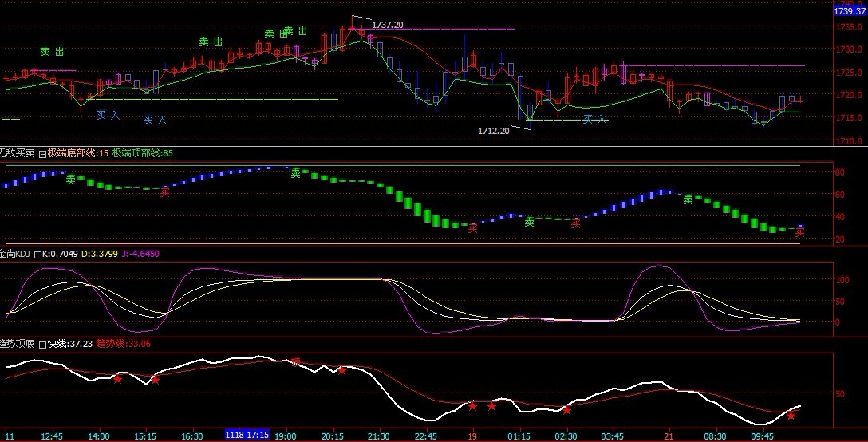Select the highlighted 1118 17:15 time marker
This screenshot has width=868, height=442.
247,436
